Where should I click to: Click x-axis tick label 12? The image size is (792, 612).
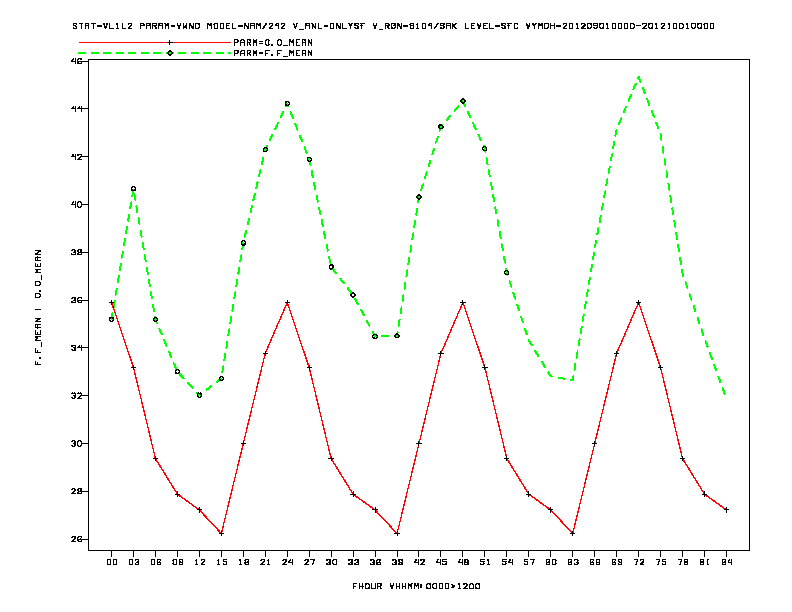[200, 562]
